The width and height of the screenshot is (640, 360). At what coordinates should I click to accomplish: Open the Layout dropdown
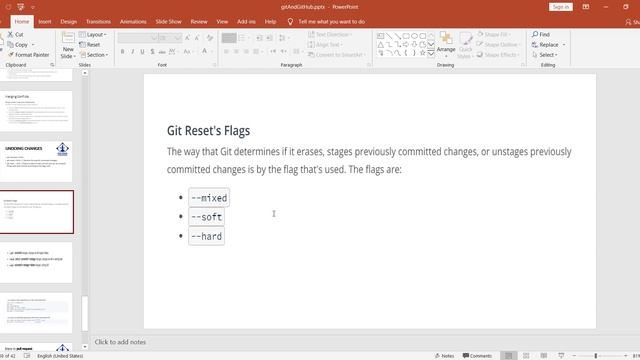click(93, 34)
